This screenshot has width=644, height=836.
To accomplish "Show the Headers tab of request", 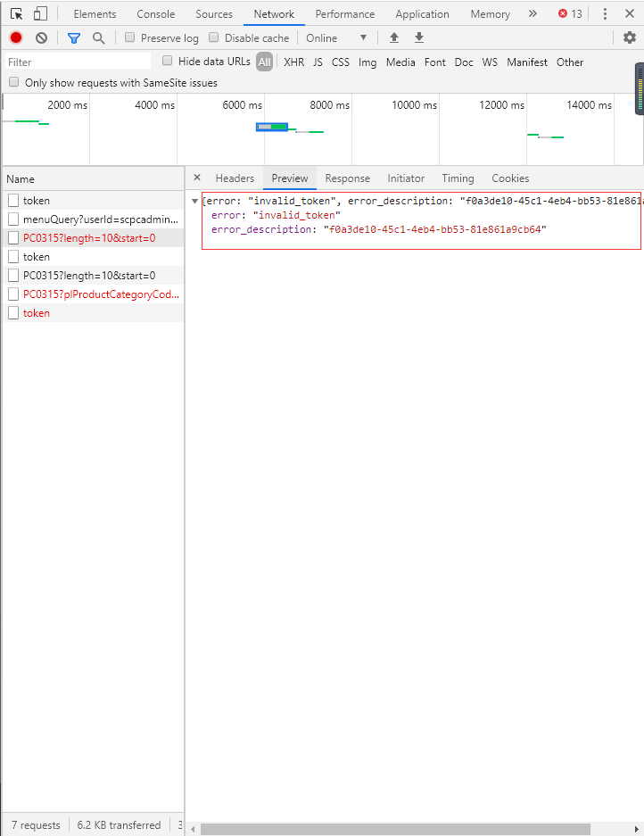I will (x=235, y=178).
